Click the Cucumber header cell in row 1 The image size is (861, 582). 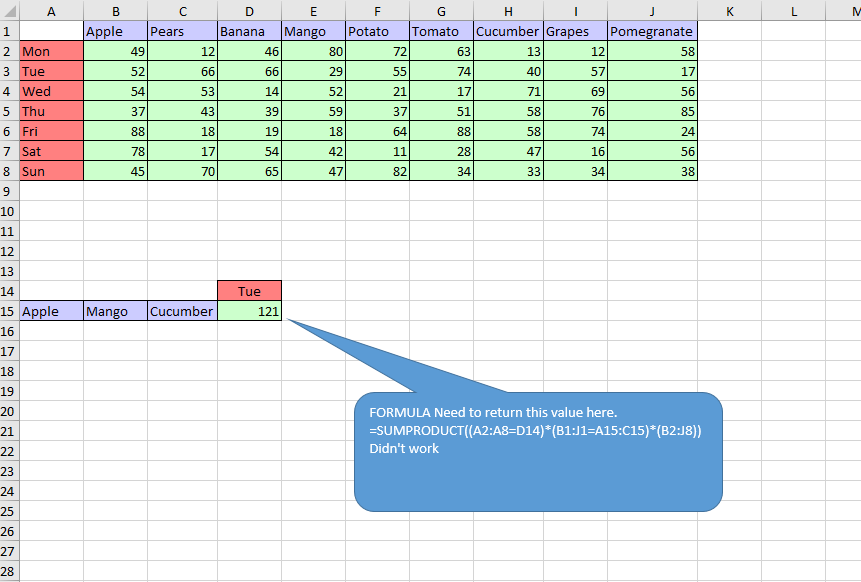(508, 31)
